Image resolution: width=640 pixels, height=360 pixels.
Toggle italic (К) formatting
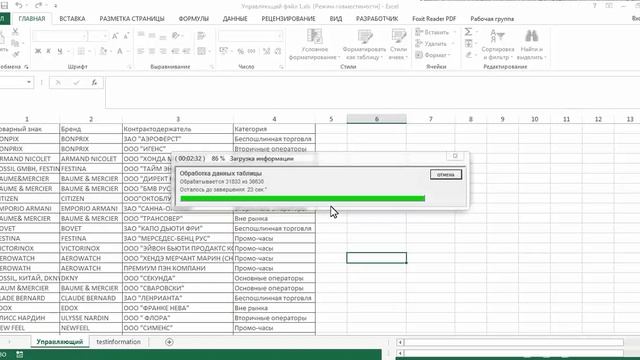click(x=49, y=51)
